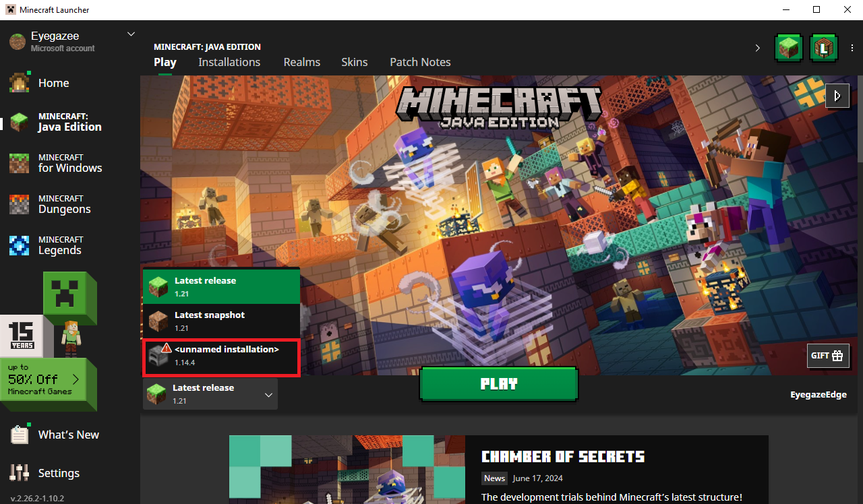Expand the Eyegazee account menu chevron
863x504 pixels.
click(x=131, y=34)
